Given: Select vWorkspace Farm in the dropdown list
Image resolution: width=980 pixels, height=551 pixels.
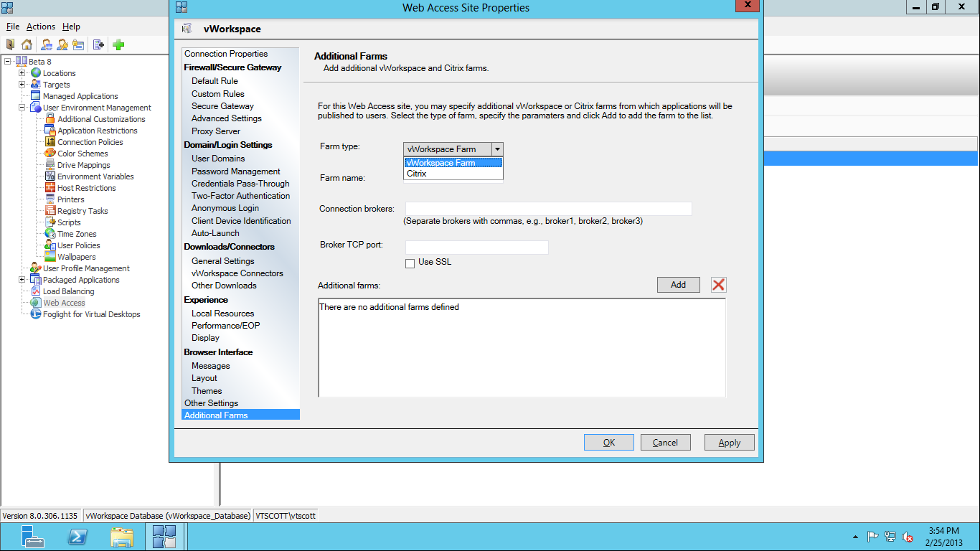Looking at the screenshot, I should tap(453, 163).
